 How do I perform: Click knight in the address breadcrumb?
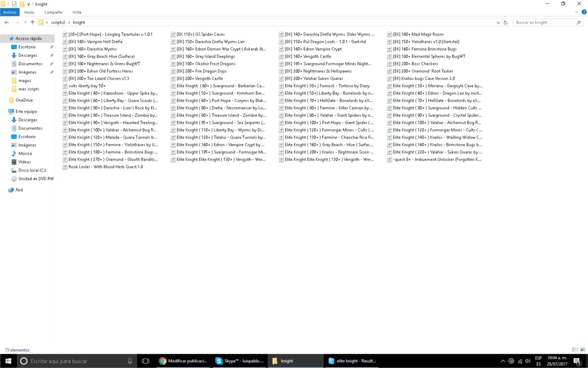(79, 22)
